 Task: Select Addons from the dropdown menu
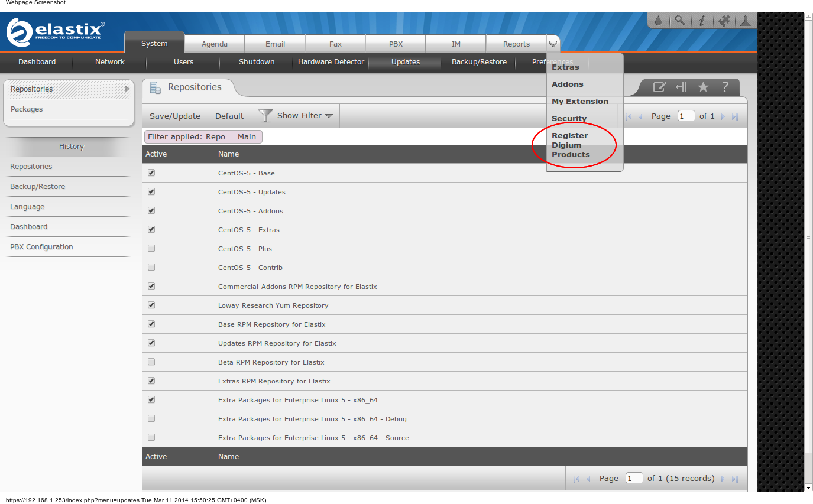(568, 84)
